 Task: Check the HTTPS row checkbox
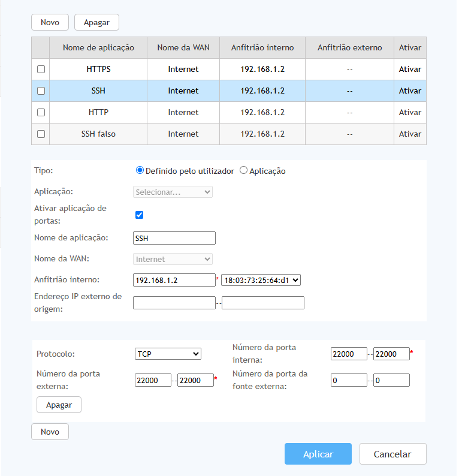tap(41, 70)
